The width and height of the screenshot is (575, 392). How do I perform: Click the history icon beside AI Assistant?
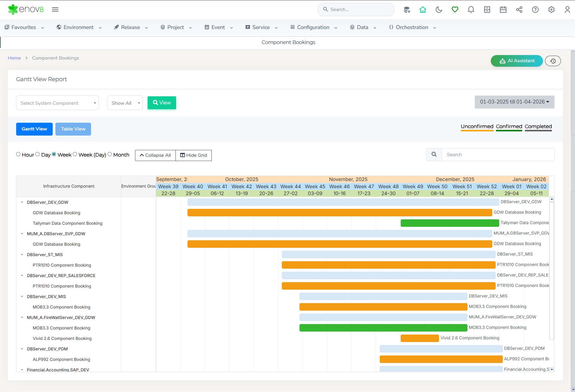(x=553, y=61)
